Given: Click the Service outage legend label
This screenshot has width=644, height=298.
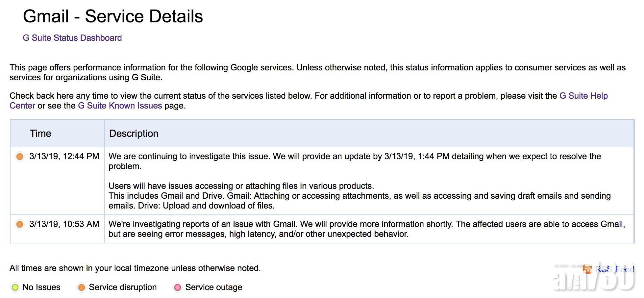Looking at the screenshot, I should point(214,287).
